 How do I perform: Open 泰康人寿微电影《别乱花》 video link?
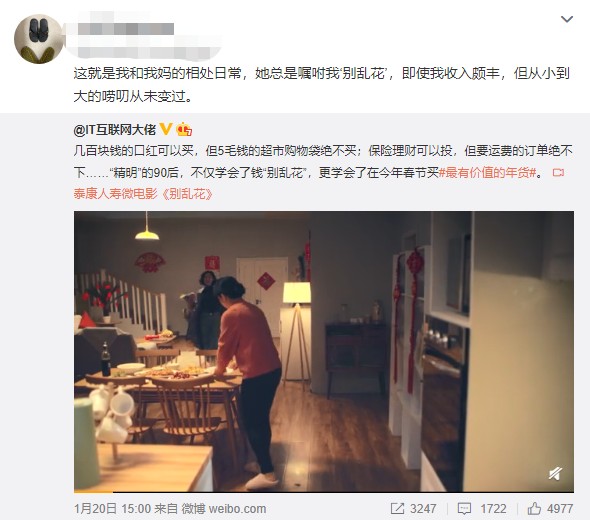coord(143,194)
